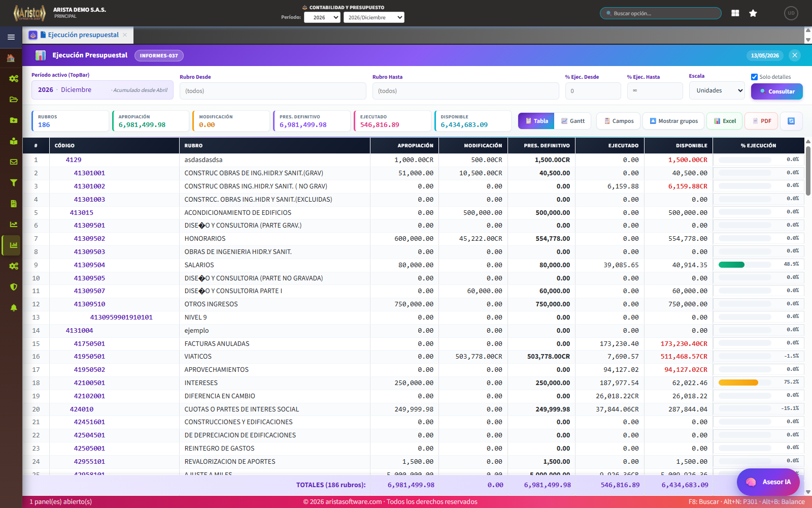
Task: Click the Rubro Desde input field
Action: coord(273,91)
